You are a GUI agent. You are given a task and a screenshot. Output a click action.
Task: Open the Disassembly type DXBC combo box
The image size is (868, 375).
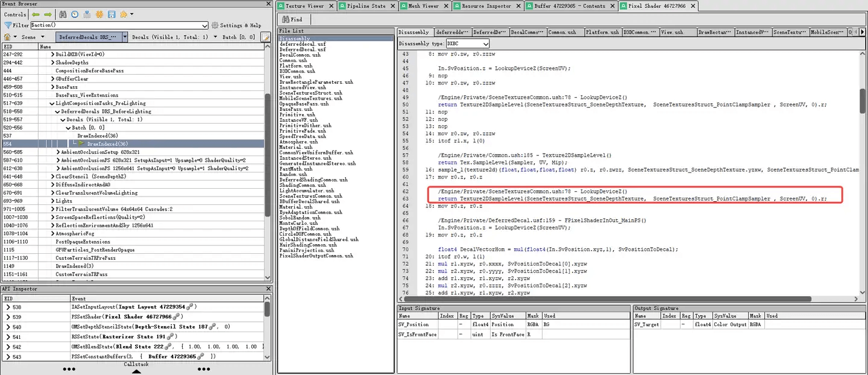(x=468, y=43)
